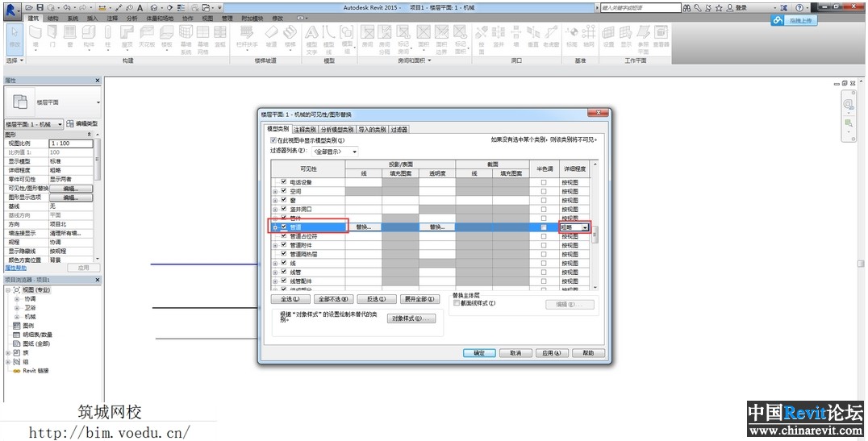This screenshot has width=868, height=441.
Task: Select the Stair (楼梯) tool
Action: click(x=290, y=38)
